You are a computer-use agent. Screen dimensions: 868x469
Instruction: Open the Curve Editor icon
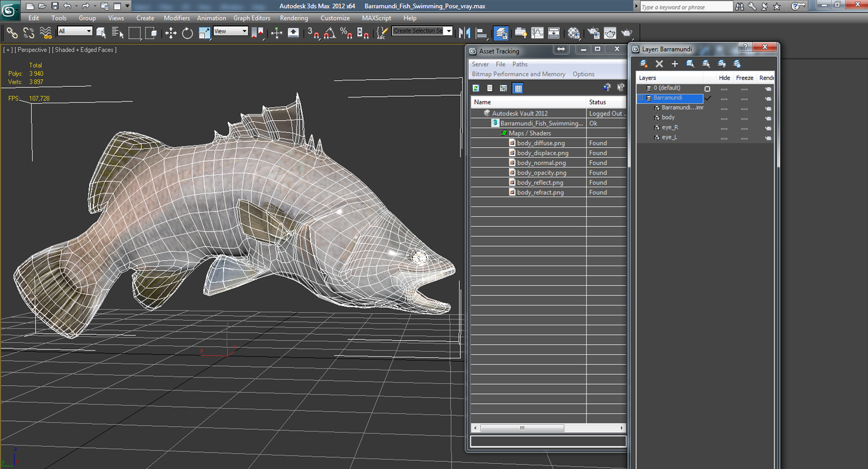(537, 33)
